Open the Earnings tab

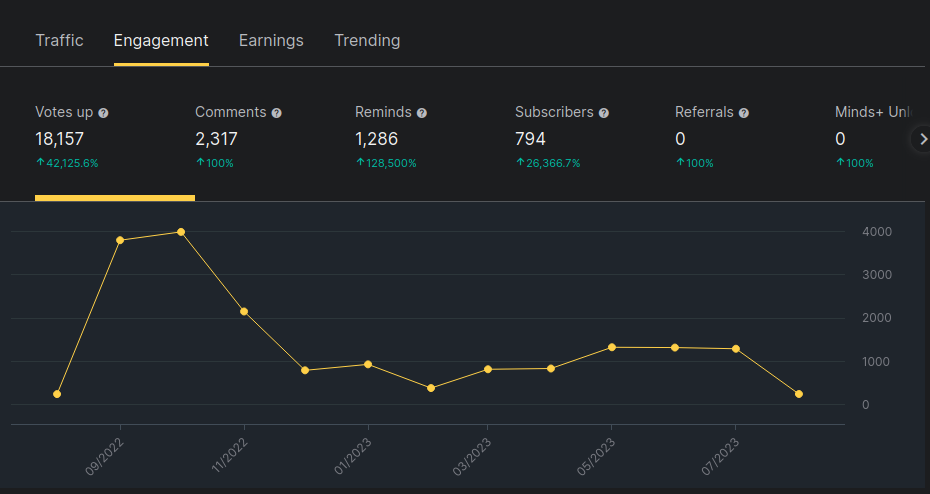(x=271, y=41)
